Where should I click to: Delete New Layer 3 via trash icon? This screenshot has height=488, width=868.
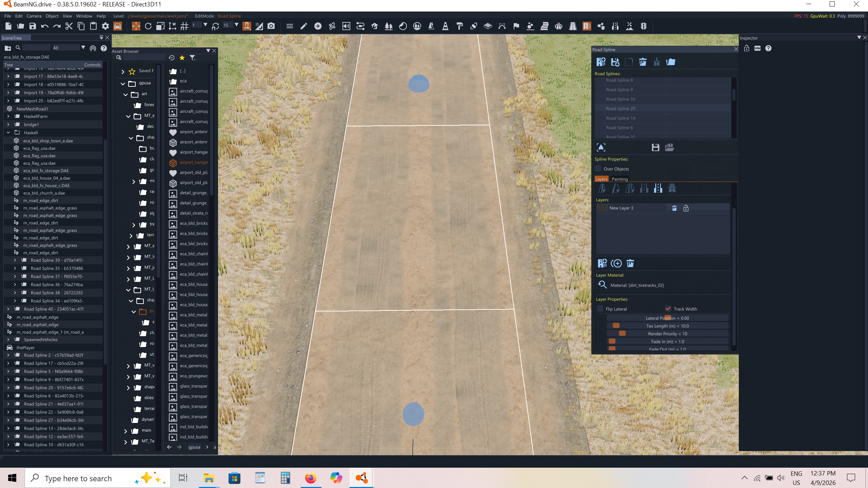click(x=674, y=208)
